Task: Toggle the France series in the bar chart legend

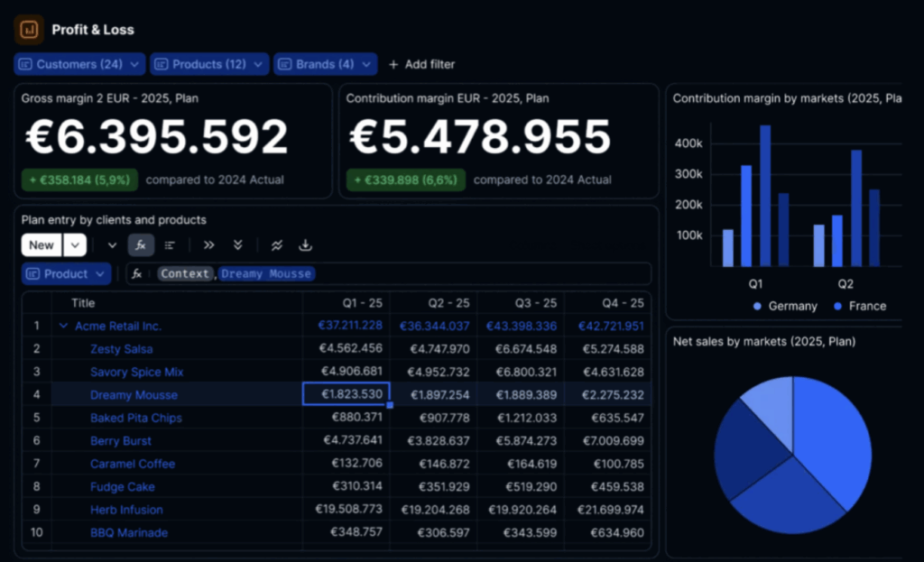Action: point(859,306)
